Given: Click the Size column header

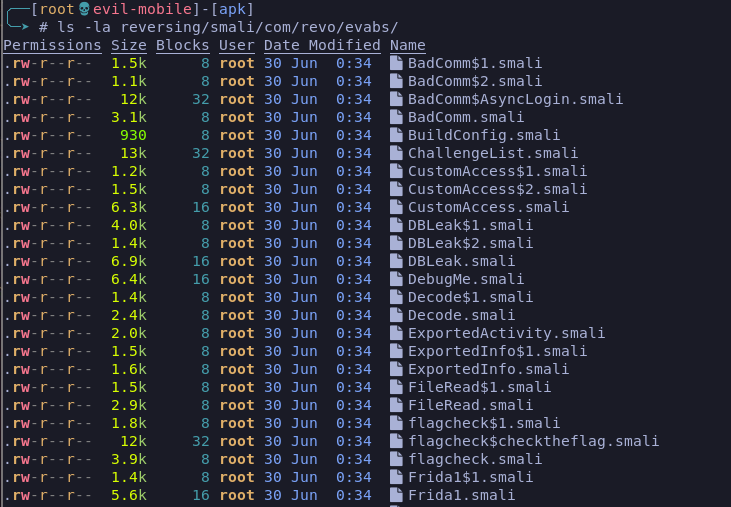Looking at the screenshot, I should pyautogui.click(x=129, y=45).
